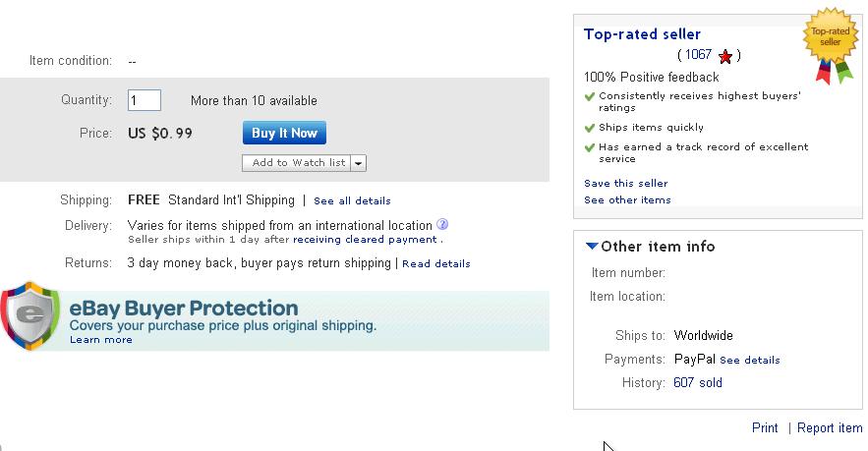Open the See all details shipping link
868x451 pixels.
[x=352, y=201]
